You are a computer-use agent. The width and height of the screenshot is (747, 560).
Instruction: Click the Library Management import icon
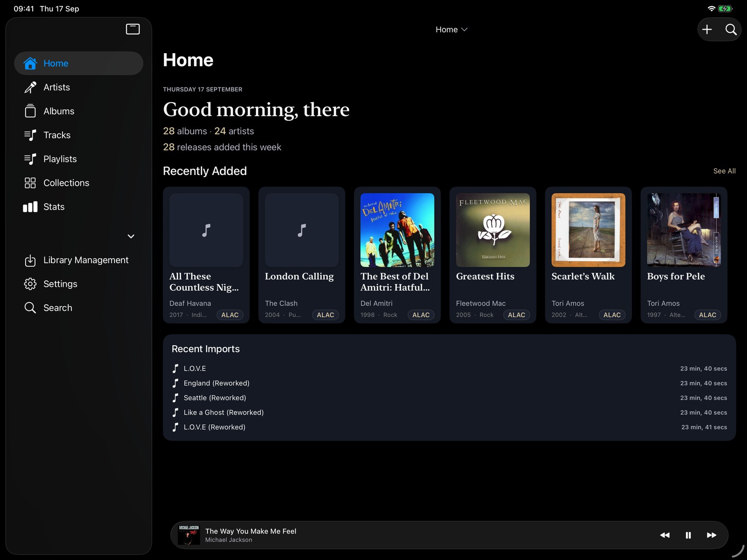tap(30, 260)
